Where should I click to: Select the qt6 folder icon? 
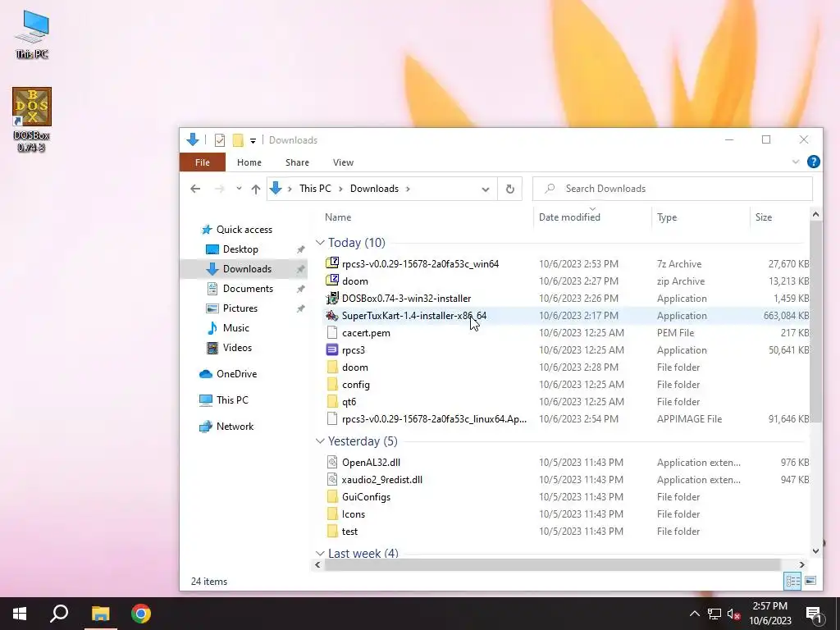coord(332,401)
